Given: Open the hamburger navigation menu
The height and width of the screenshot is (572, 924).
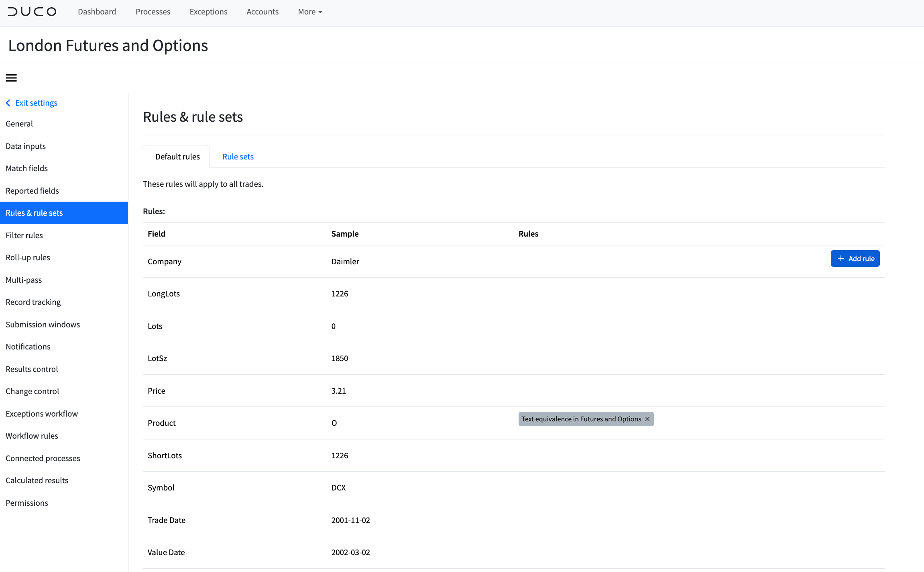Looking at the screenshot, I should tap(11, 78).
